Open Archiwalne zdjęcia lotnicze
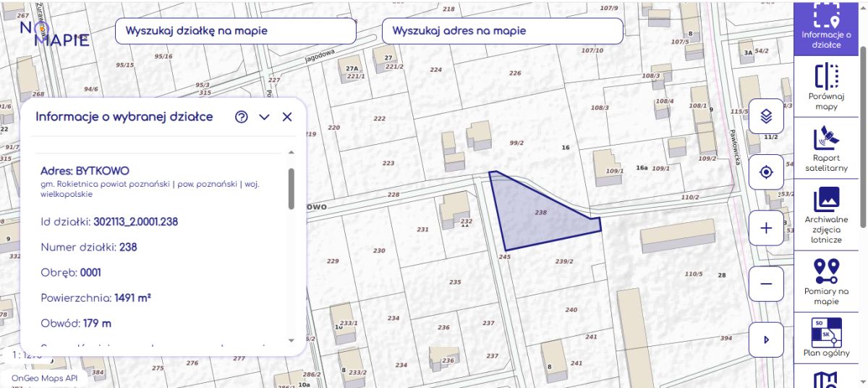This screenshot has height=388, width=868. pyautogui.click(x=825, y=214)
